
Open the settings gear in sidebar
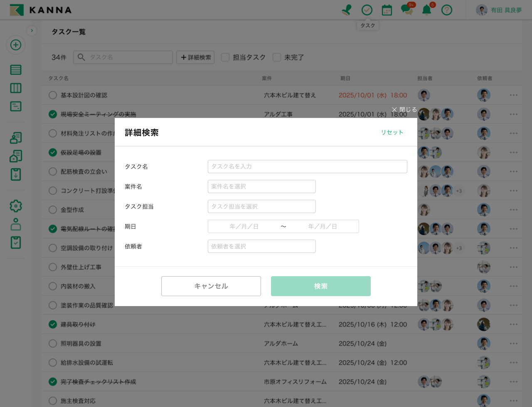16,206
